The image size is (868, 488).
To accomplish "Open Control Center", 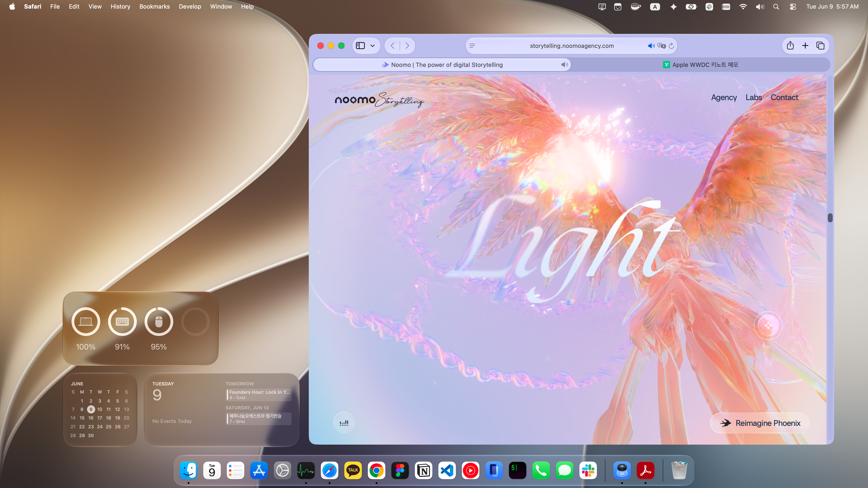I will (x=793, y=7).
